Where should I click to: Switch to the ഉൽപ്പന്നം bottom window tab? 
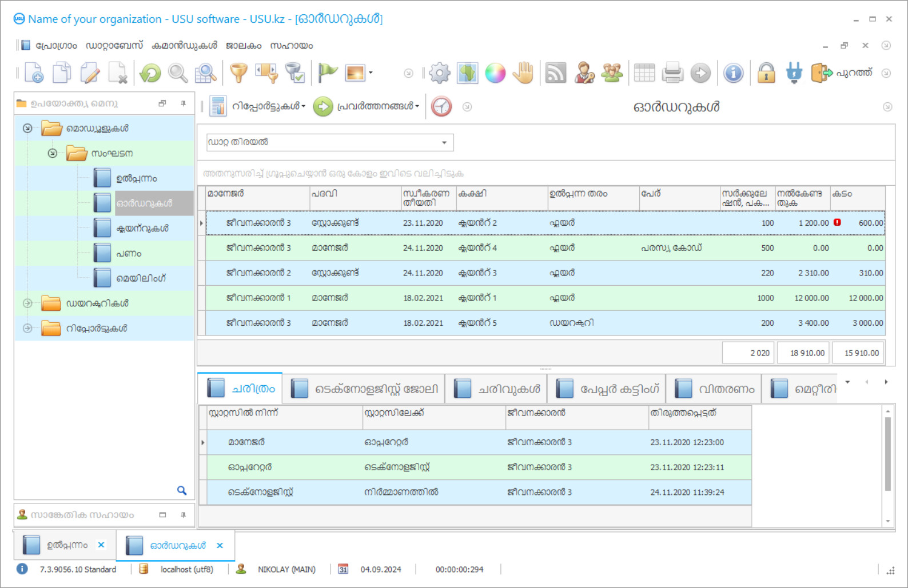click(x=65, y=545)
